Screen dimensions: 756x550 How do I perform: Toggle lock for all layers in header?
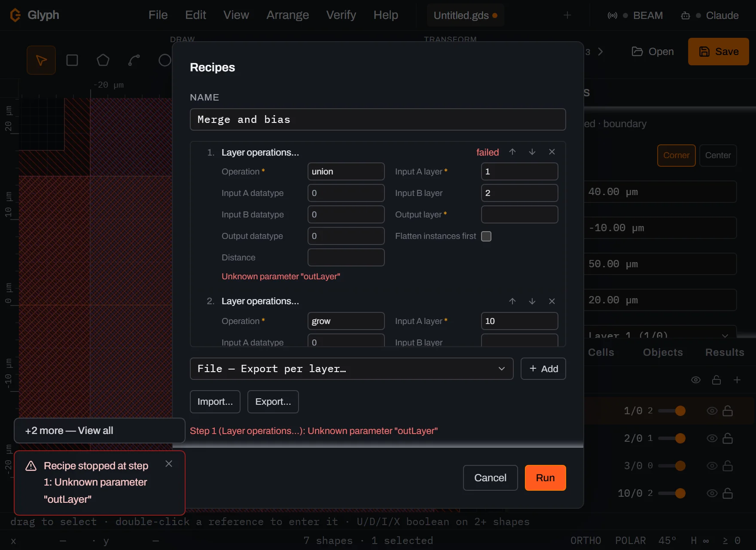tap(716, 380)
